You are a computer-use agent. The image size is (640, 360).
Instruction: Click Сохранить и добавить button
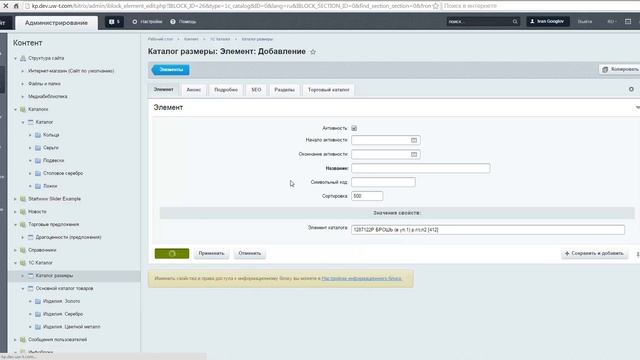[594, 253]
